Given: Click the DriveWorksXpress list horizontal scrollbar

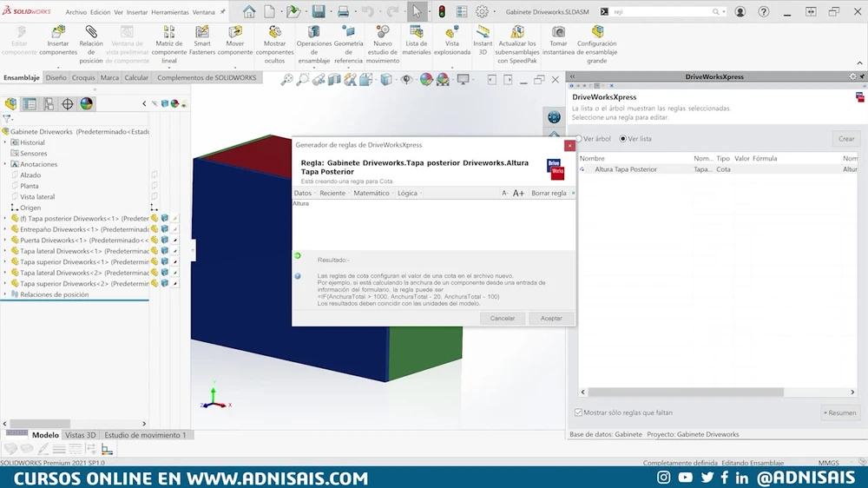Looking at the screenshot, I should point(686,392).
